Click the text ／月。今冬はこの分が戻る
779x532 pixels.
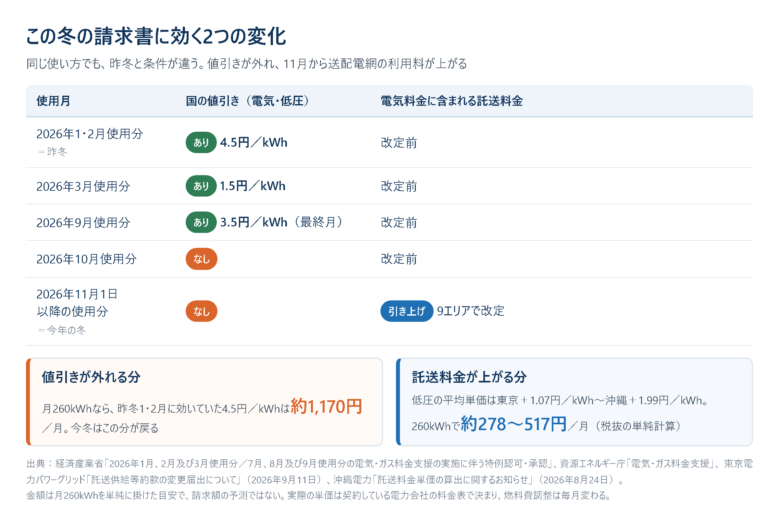(x=100, y=428)
